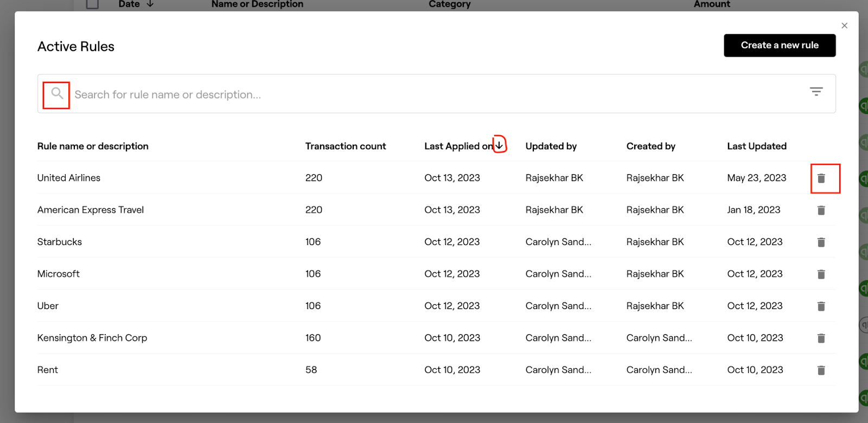The width and height of the screenshot is (868, 423).
Task: Delete the American Express Travel rule
Action: point(821,210)
